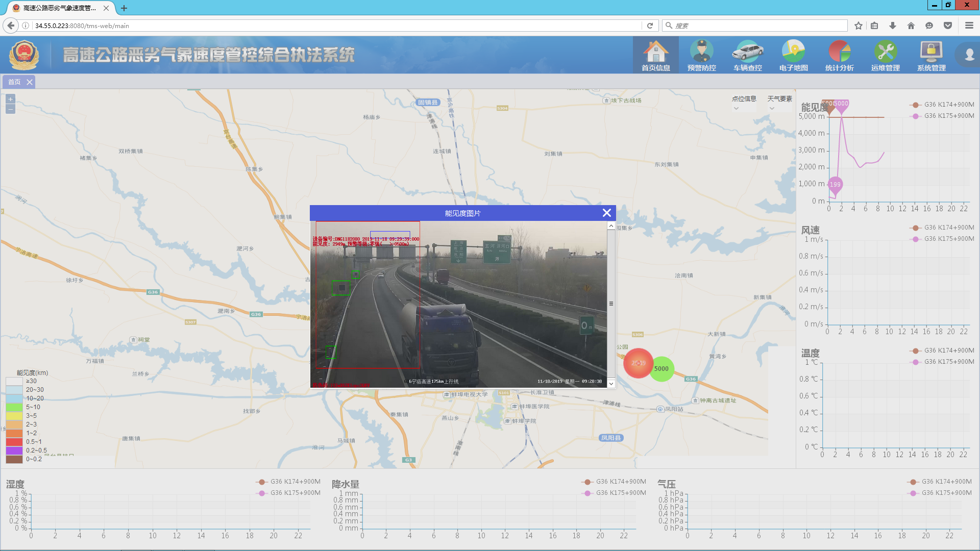Viewport: 980px width, 551px height.
Task: Close the 能见度图片 popup
Action: point(606,213)
